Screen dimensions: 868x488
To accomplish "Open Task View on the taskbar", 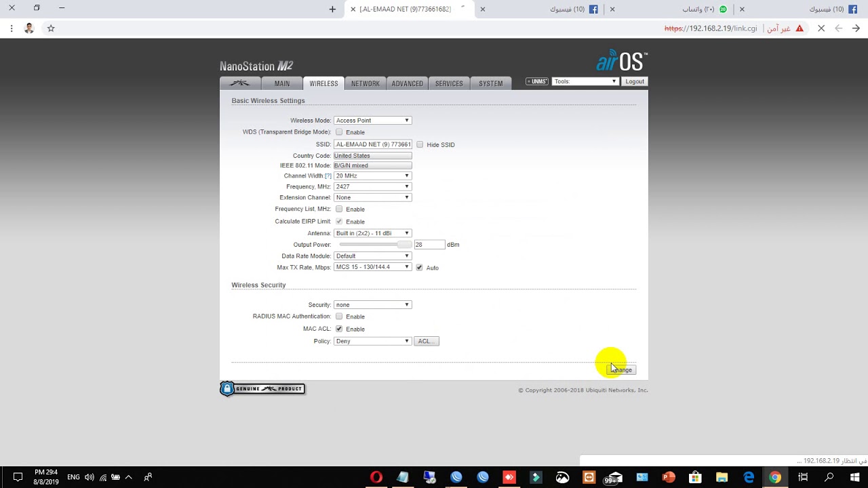I will click(x=803, y=477).
